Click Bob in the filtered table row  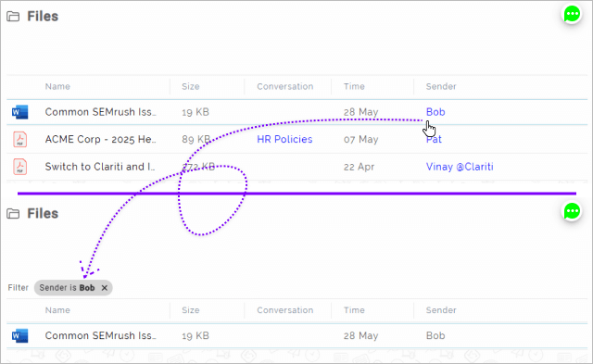click(435, 335)
